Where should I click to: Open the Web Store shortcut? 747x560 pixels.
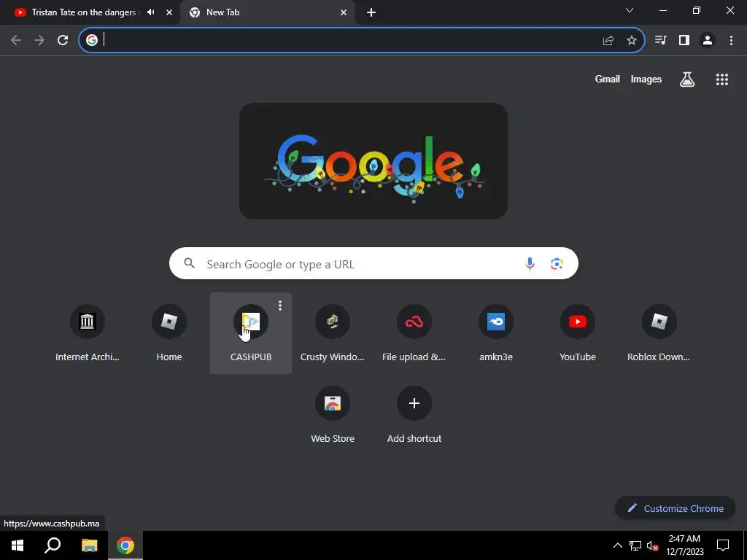click(x=333, y=415)
